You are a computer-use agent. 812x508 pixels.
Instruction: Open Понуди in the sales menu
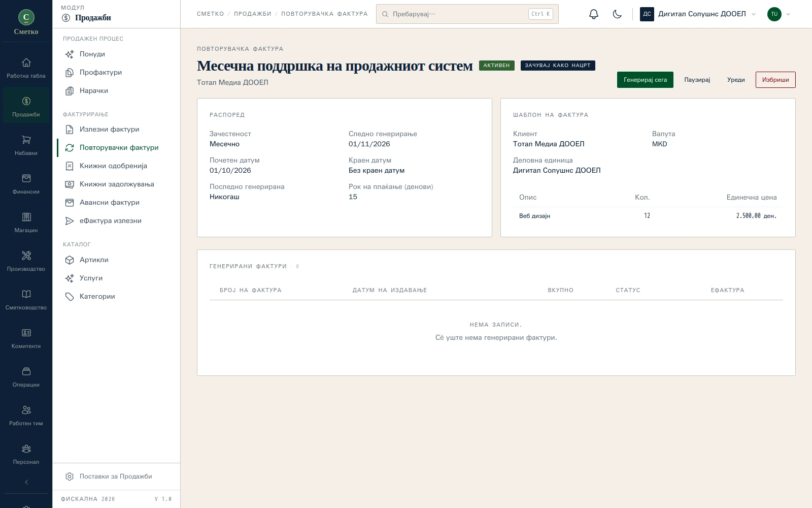pos(116,54)
